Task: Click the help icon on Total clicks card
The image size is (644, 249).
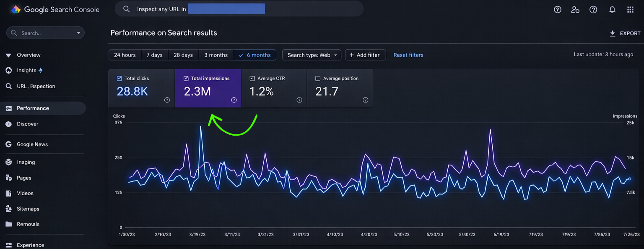Action: (x=167, y=100)
